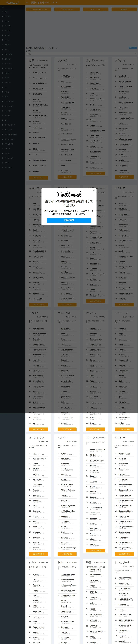Click the pin icon beside フランス in sidebar
This screenshot has width=138, height=644.
click(2, 35)
